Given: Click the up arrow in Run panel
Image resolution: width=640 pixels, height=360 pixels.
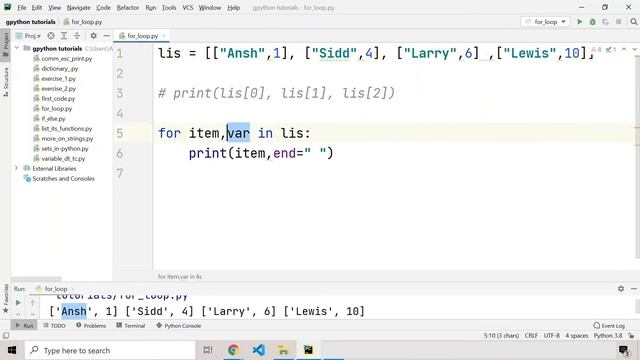Looking at the screenshot, I should 33,303.
